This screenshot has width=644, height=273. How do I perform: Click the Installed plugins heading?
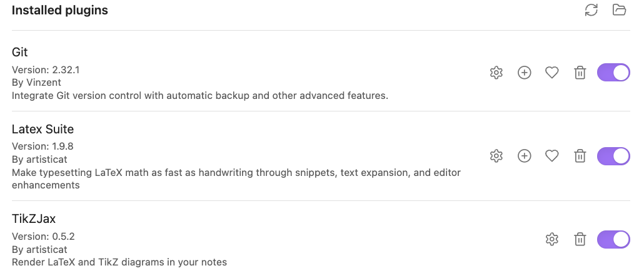point(59,10)
